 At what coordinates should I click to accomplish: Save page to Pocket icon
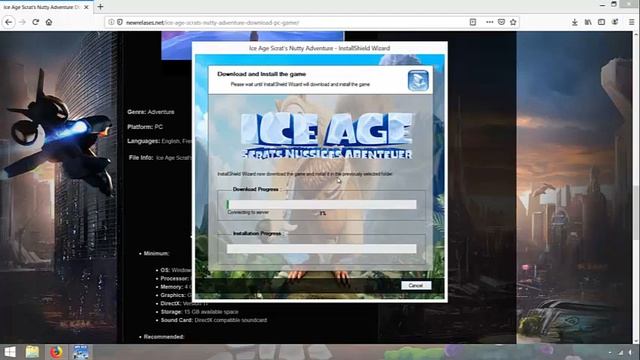(501, 22)
